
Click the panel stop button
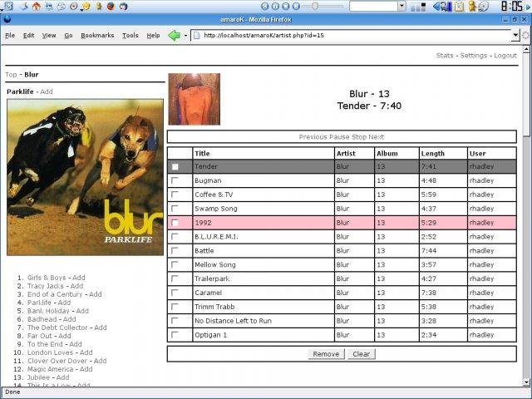point(286,6)
